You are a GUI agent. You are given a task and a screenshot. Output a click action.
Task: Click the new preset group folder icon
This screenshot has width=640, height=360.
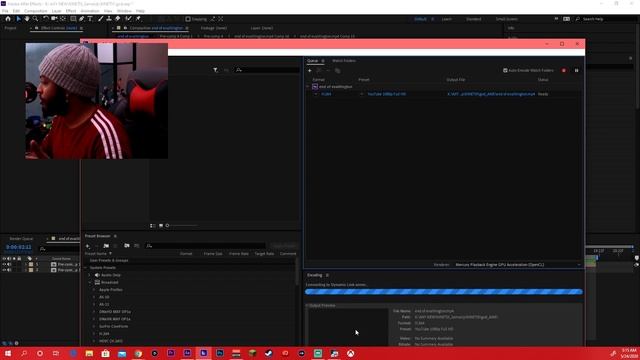pos(106,246)
